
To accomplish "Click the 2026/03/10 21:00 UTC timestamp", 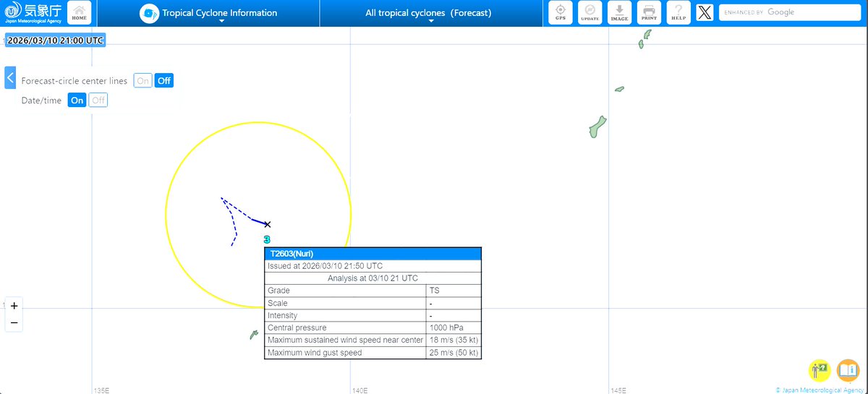I will pyautogui.click(x=56, y=40).
